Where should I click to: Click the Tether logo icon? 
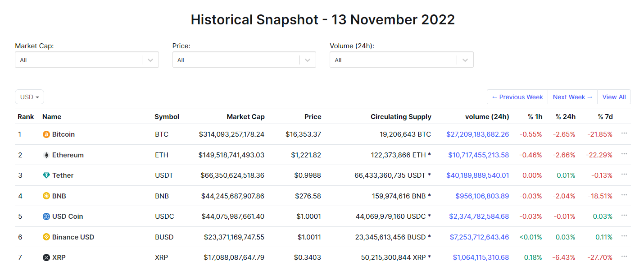click(x=46, y=175)
